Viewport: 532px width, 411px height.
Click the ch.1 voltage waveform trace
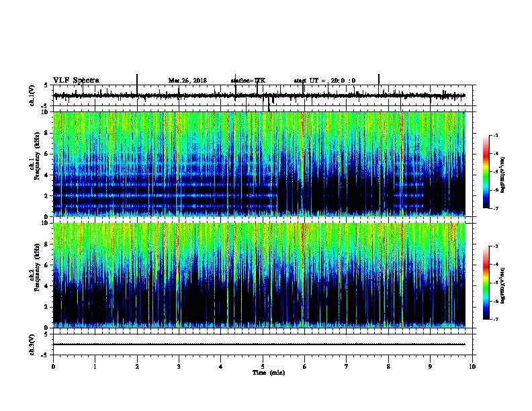pyautogui.click(x=259, y=95)
